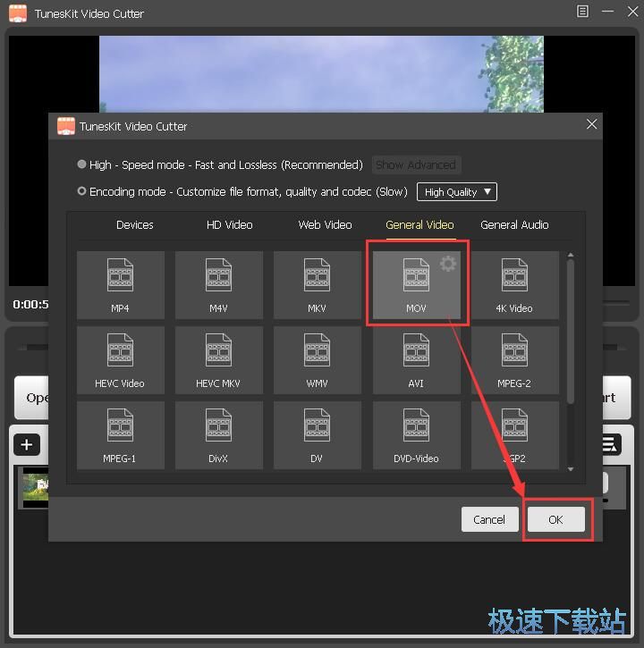Switch to the General Video tab
Image resolution: width=644 pixels, height=648 pixels.
(x=419, y=225)
